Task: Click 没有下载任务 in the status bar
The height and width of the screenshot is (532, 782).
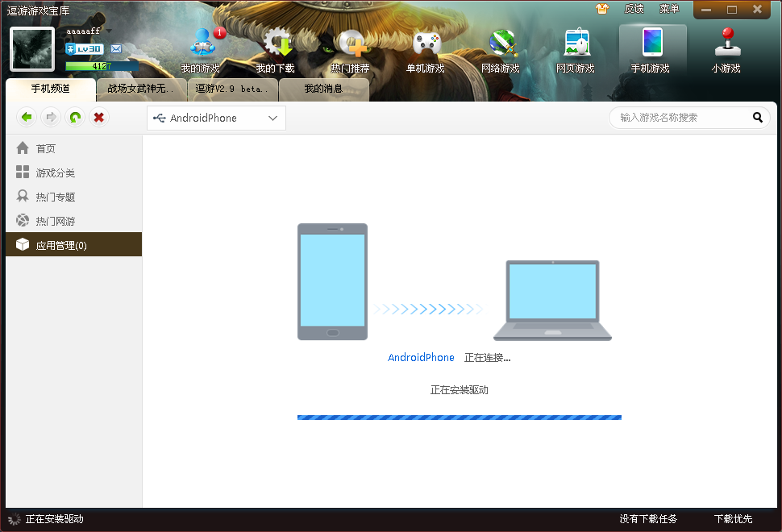Action: (x=648, y=519)
